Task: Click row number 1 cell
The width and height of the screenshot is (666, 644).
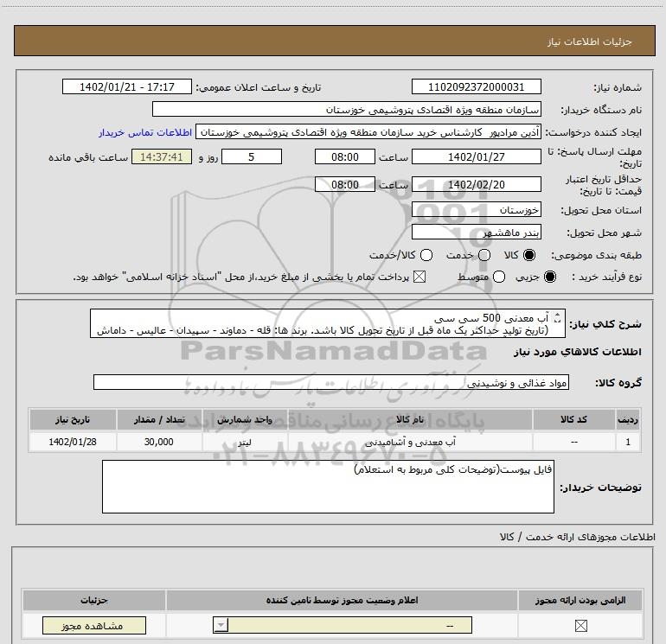Action: click(x=628, y=442)
